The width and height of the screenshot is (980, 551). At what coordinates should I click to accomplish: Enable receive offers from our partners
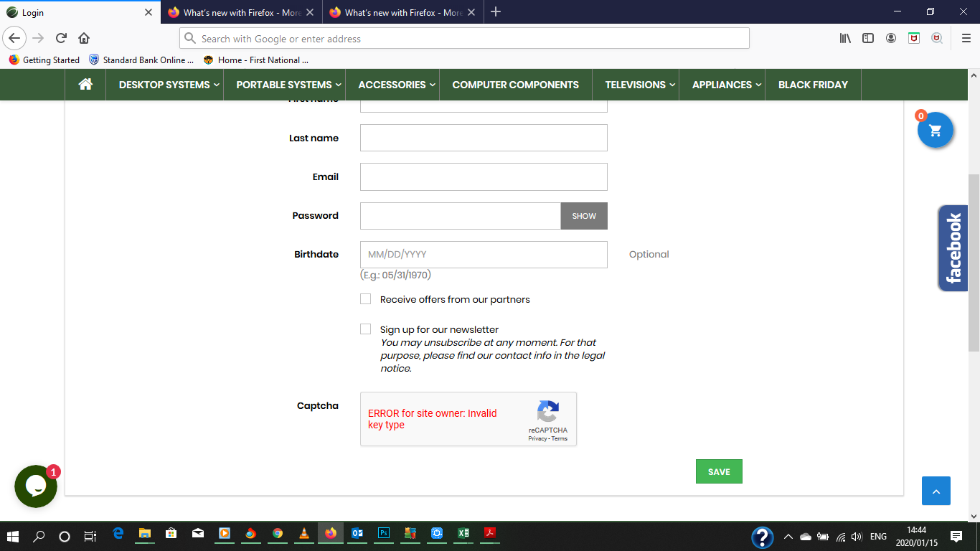[365, 298]
